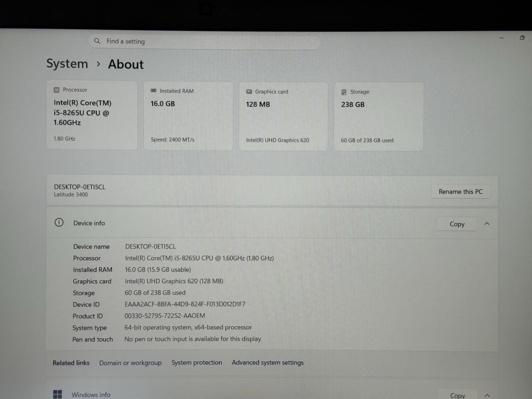Click the Windows logo beside Windows info

tap(58, 394)
